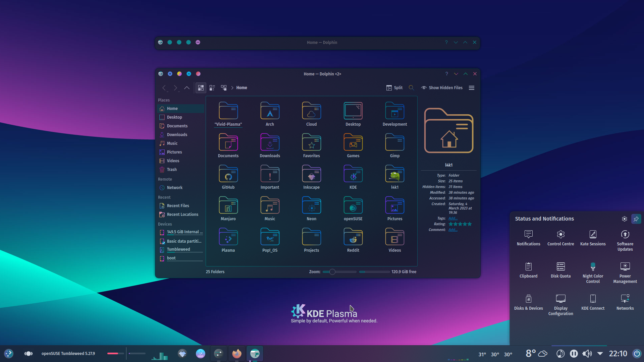Go forward in Dolphin navigation
This screenshot has height=362, width=644.
(175, 88)
